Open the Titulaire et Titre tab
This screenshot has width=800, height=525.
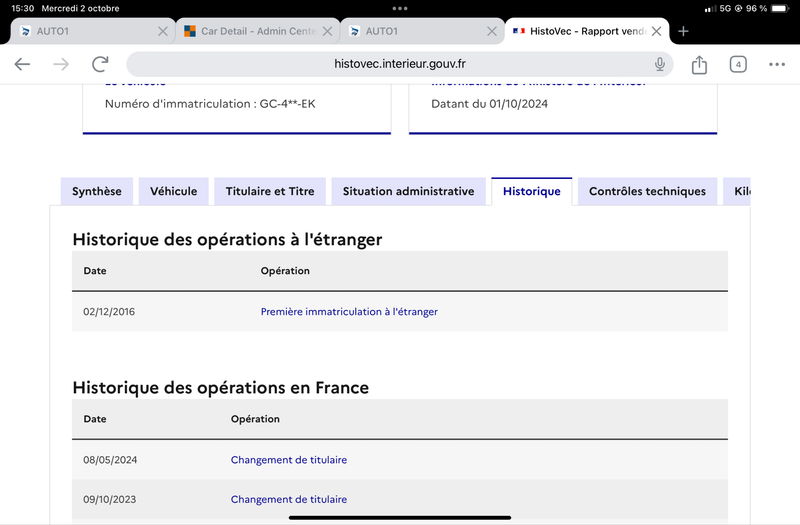pos(270,191)
